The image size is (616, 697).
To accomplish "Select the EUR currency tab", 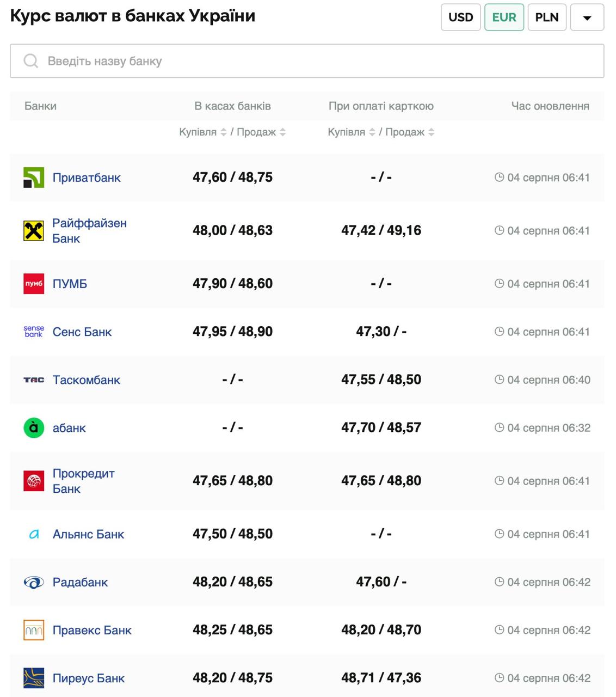I will point(504,17).
